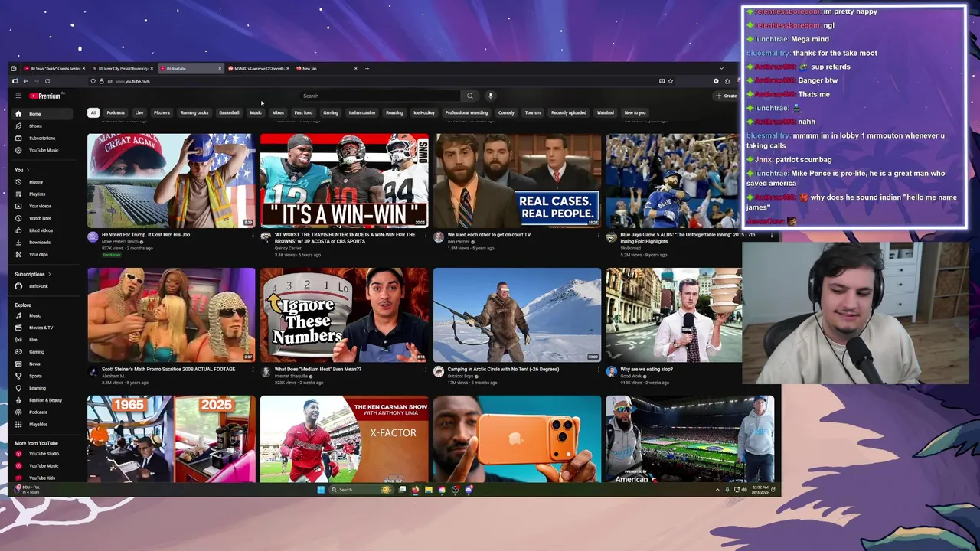Open Movies & TV under Explore
Image resolution: width=980 pixels, height=551 pixels.
point(42,328)
